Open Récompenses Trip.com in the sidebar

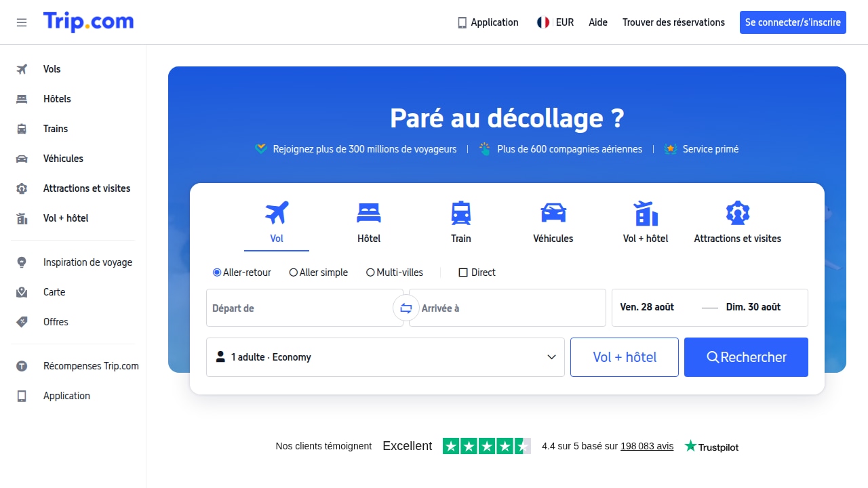[x=91, y=366]
